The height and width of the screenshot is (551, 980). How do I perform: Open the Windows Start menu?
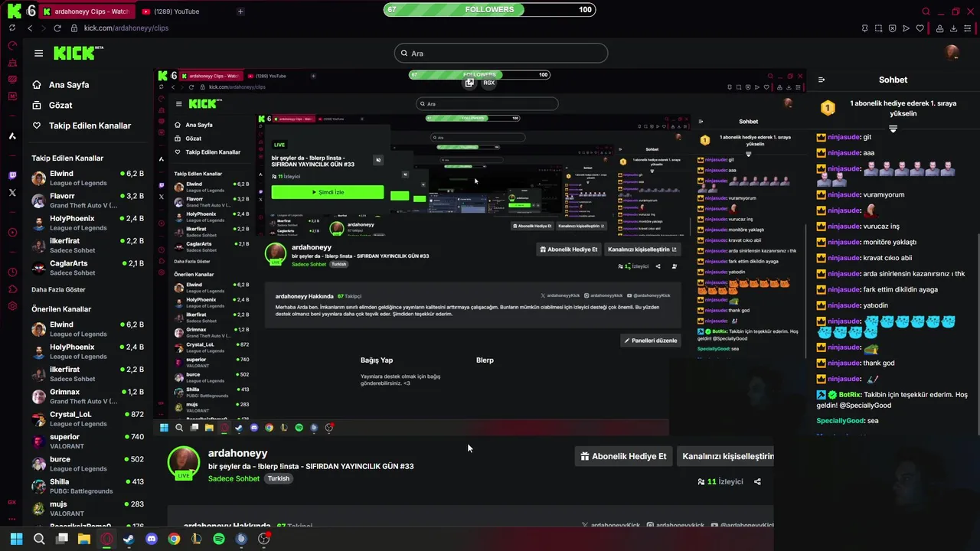(x=16, y=539)
